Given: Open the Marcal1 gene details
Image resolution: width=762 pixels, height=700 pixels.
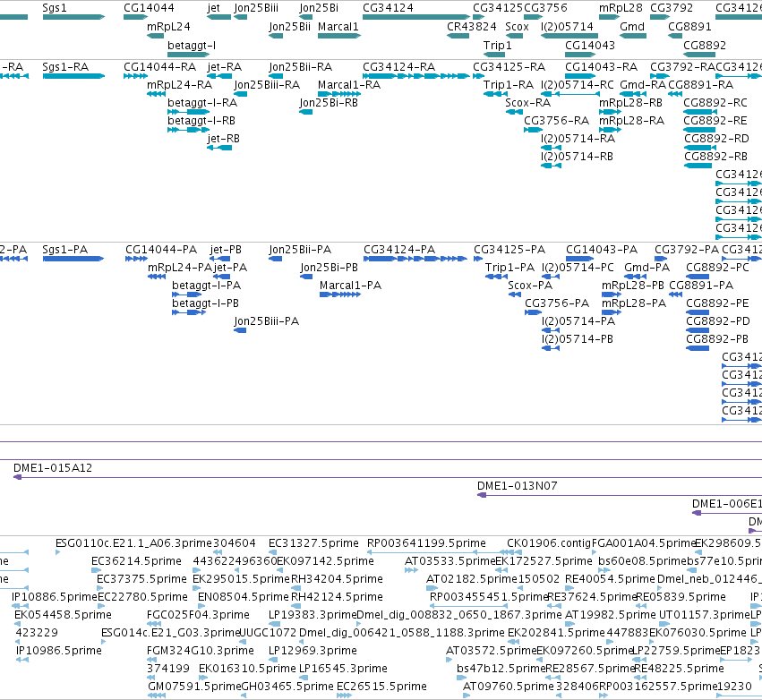Looking at the screenshot, I should (x=339, y=36).
